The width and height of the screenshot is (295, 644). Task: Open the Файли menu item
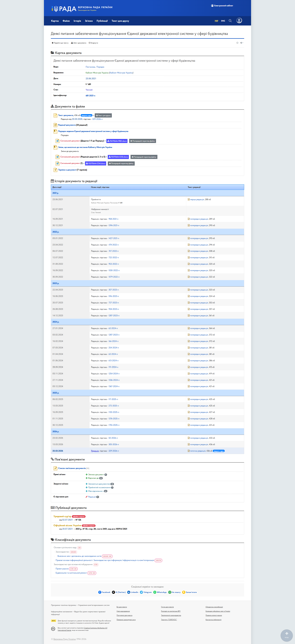coord(66,21)
